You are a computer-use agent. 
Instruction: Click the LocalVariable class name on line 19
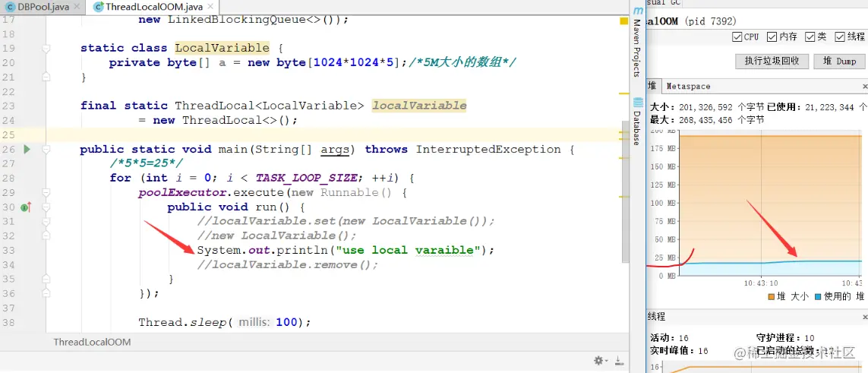coord(222,48)
